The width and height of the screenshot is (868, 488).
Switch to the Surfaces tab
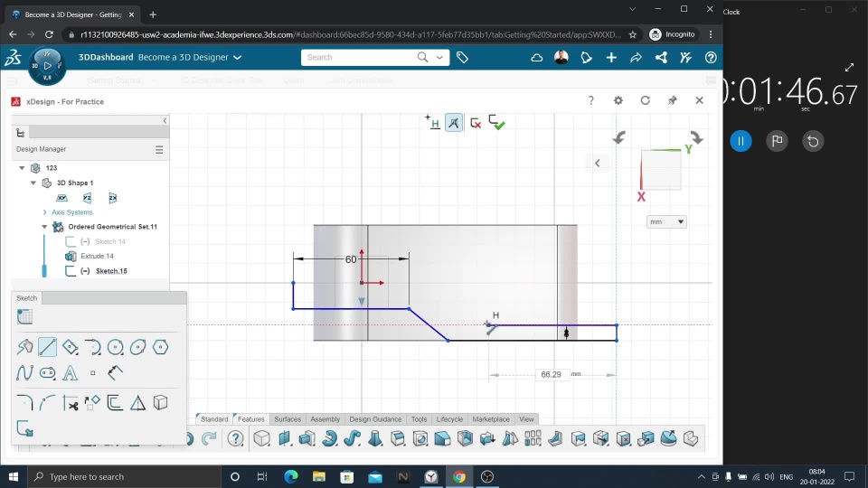coord(288,418)
